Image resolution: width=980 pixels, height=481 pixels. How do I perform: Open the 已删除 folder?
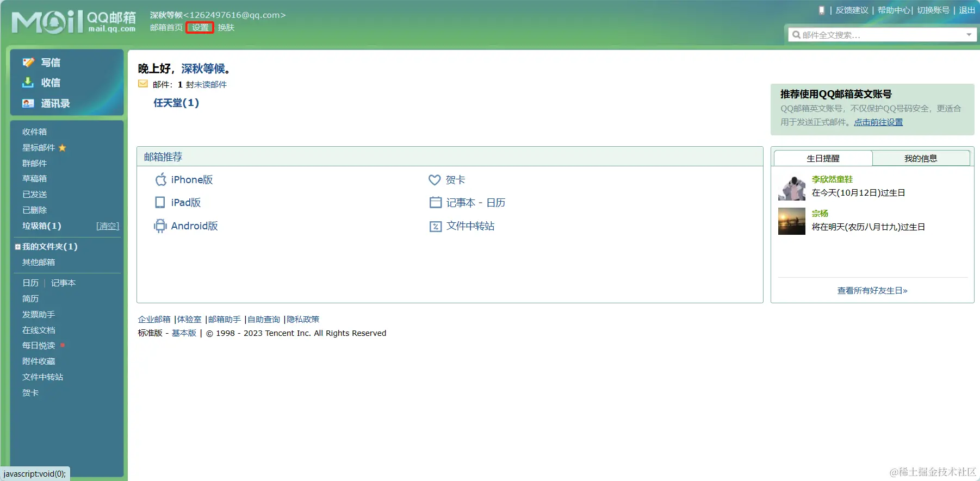coord(34,210)
